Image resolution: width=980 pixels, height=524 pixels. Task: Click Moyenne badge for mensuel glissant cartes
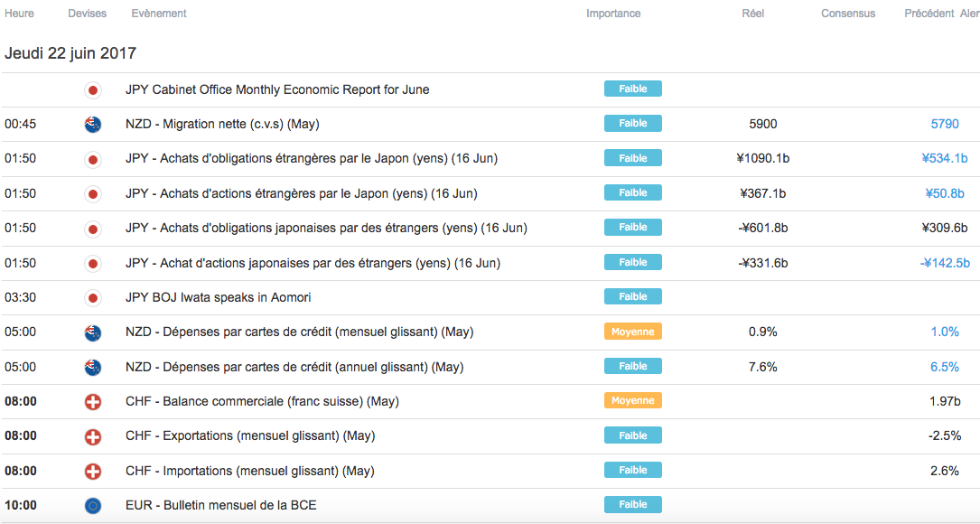coord(633,332)
